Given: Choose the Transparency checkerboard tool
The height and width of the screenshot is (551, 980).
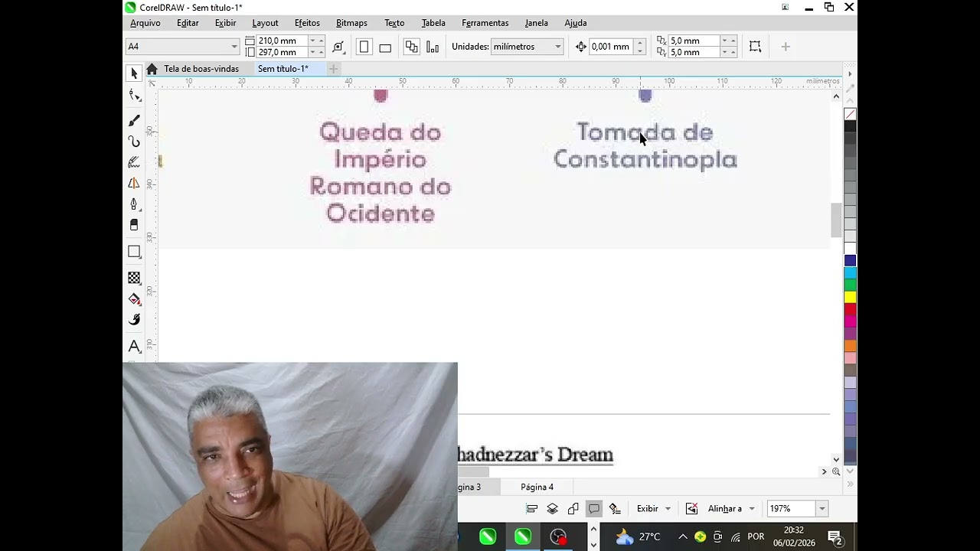Looking at the screenshot, I should [135, 278].
